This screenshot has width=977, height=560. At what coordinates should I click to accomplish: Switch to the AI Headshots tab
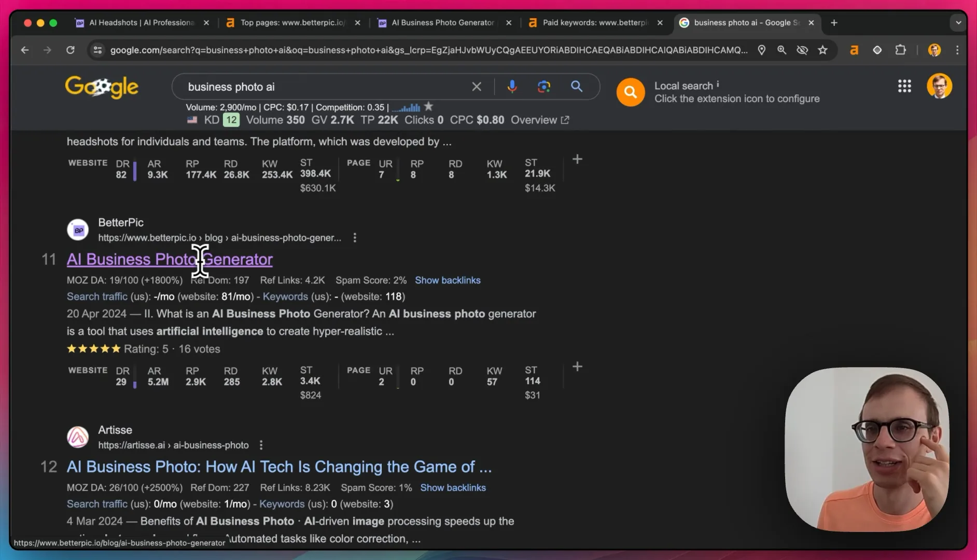[142, 23]
